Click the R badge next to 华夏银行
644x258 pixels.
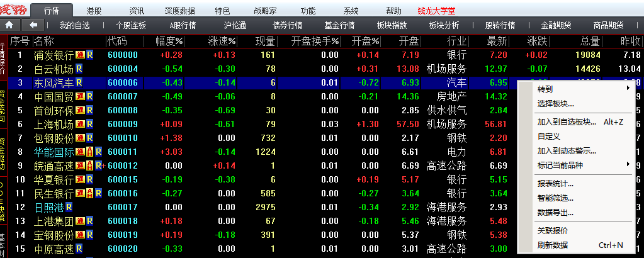click(x=89, y=179)
